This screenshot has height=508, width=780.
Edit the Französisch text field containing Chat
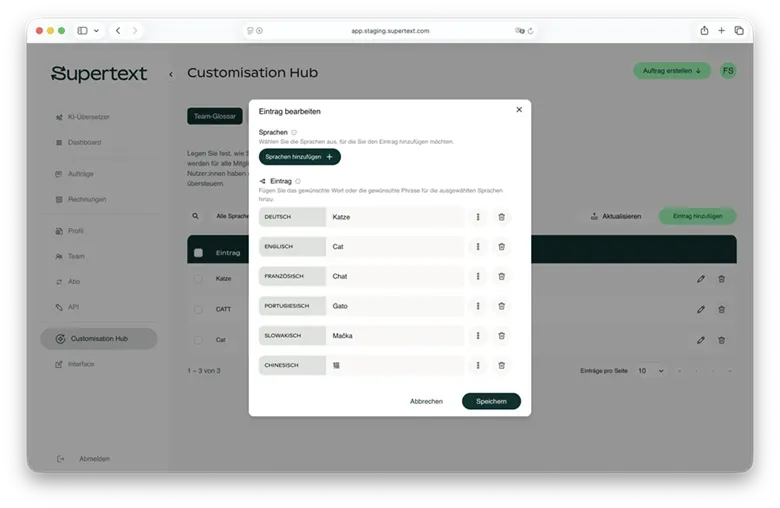[395, 276]
